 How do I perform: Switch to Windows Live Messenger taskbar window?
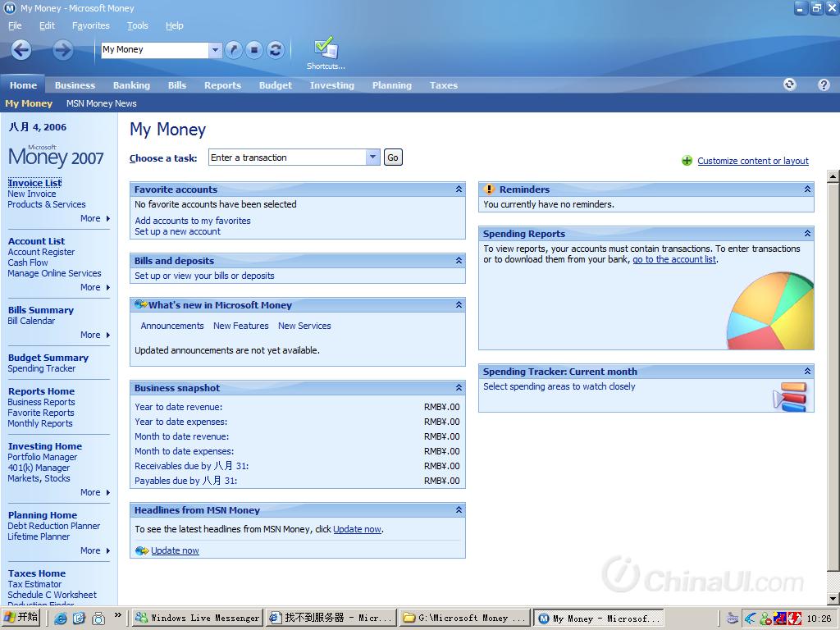(198, 619)
